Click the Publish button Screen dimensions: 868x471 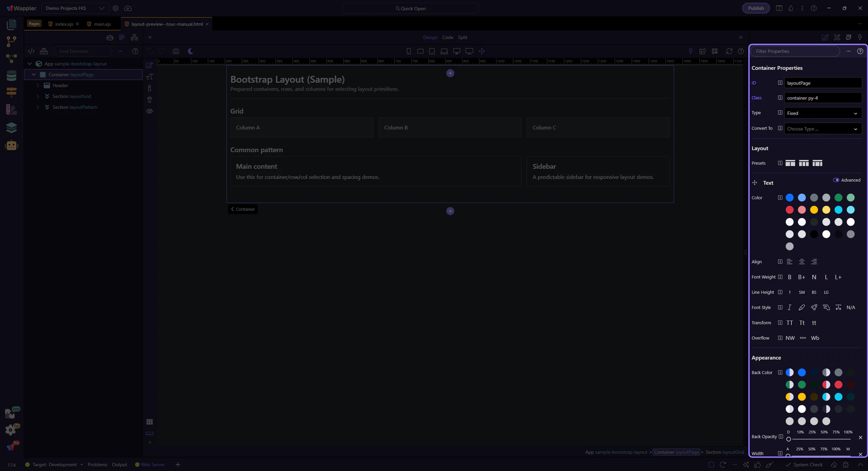756,8
